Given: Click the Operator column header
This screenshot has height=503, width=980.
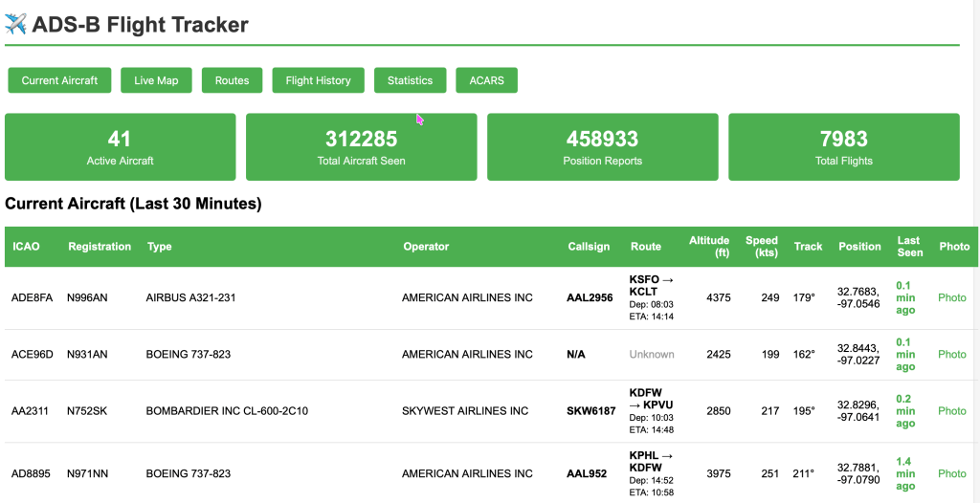Looking at the screenshot, I should (x=426, y=246).
